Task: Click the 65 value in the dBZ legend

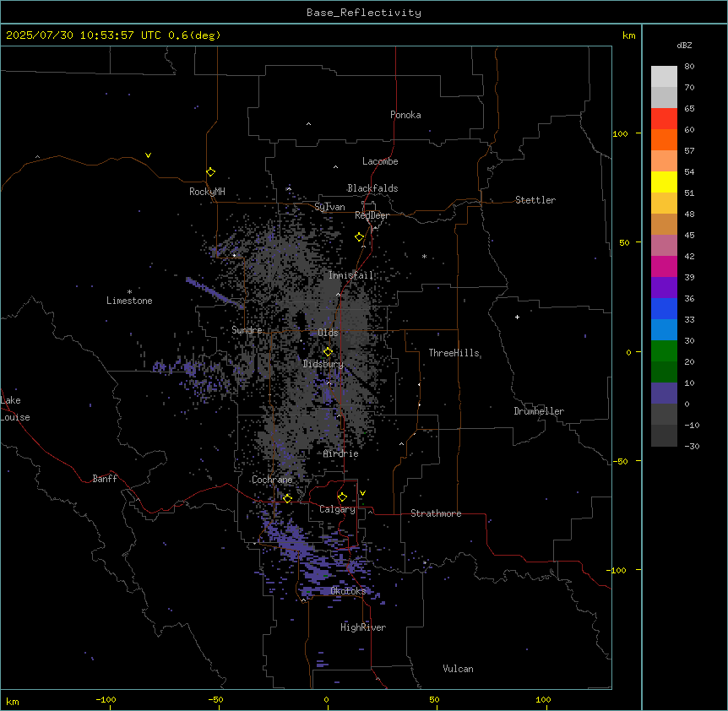Action: pos(689,108)
